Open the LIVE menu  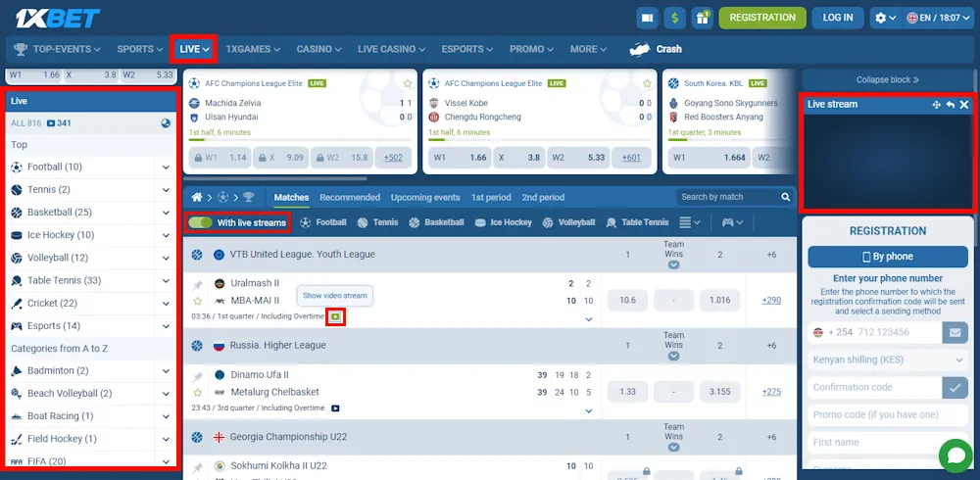click(194, 49)
